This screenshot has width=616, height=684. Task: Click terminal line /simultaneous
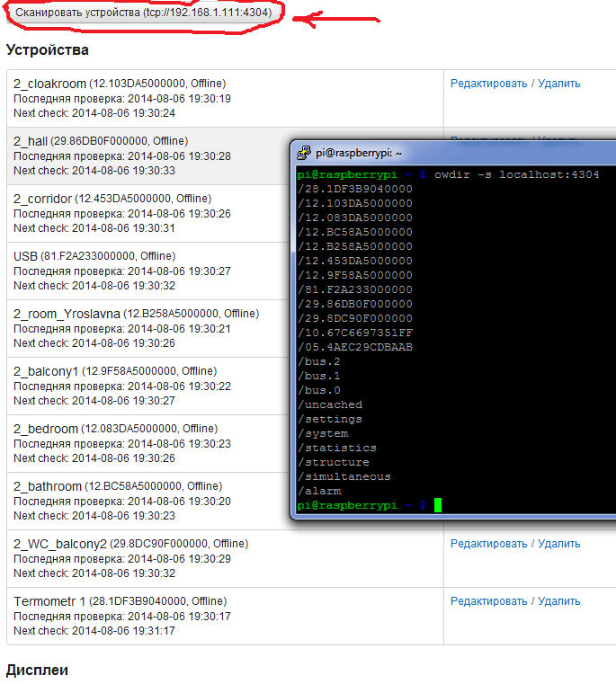pos(344,476)
